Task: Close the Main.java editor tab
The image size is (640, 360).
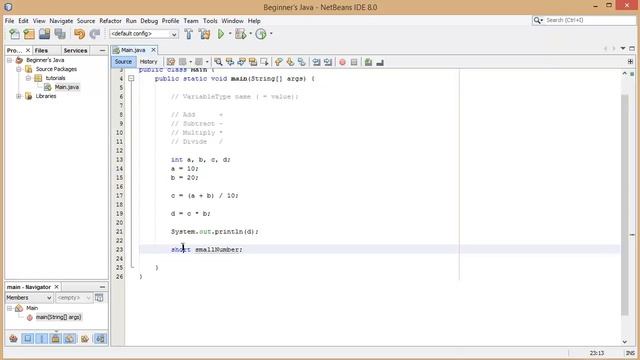Action: tap(153, 50)
